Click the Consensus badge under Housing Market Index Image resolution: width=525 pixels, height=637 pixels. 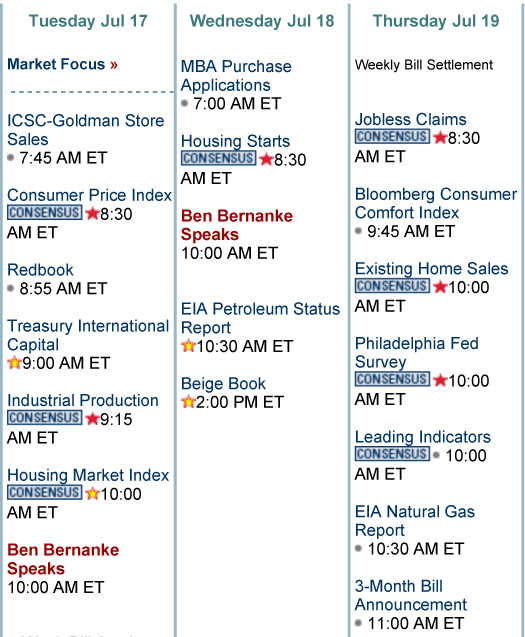click(45, 492)
